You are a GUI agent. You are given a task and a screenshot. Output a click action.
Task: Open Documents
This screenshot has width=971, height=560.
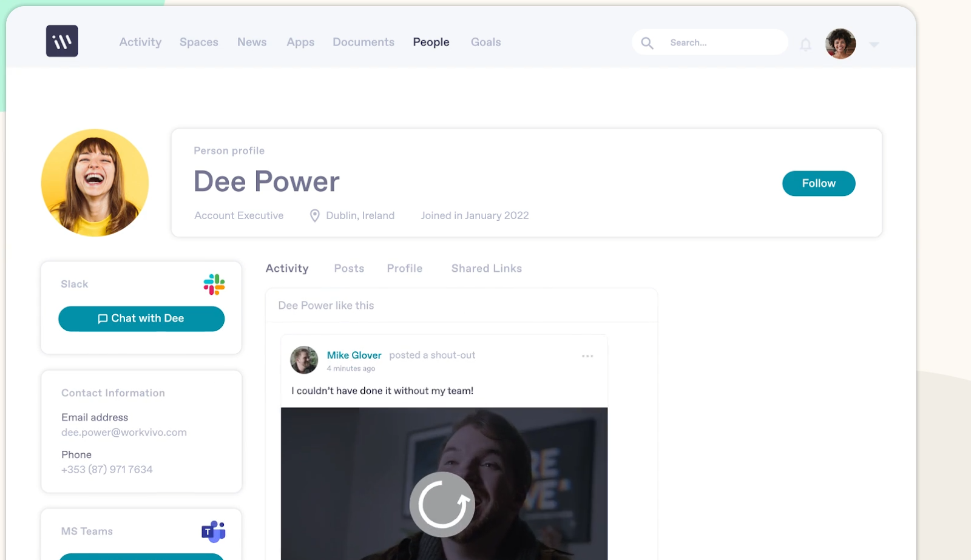coord(364,42)
